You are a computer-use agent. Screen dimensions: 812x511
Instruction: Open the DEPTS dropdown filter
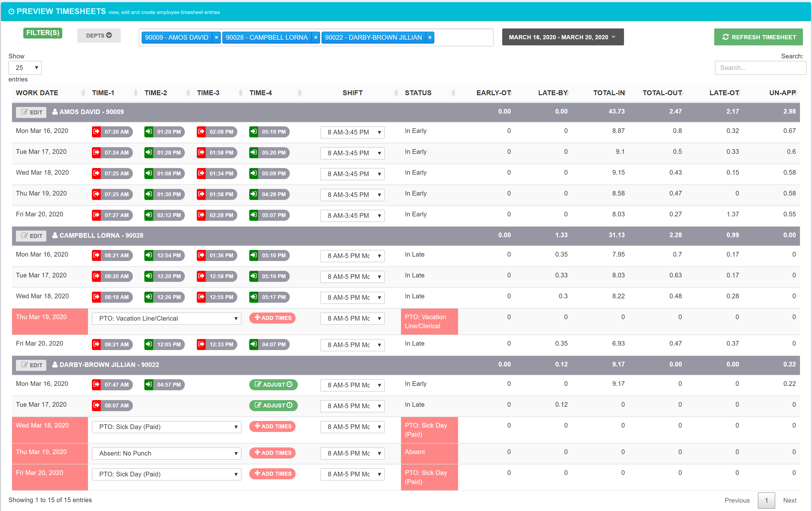[x=99, y=35]
